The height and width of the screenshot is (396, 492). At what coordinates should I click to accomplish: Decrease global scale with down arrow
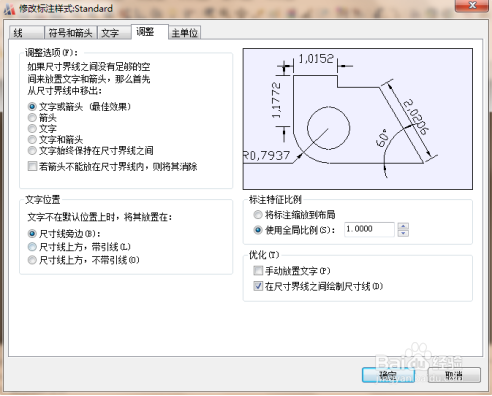[x=403, y=233]
